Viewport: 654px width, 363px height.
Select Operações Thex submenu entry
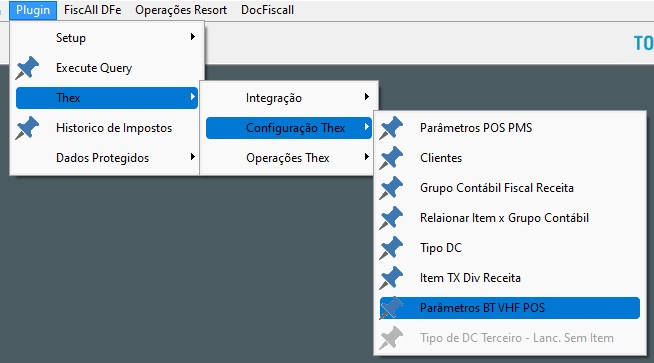click(x=289, y=158)
